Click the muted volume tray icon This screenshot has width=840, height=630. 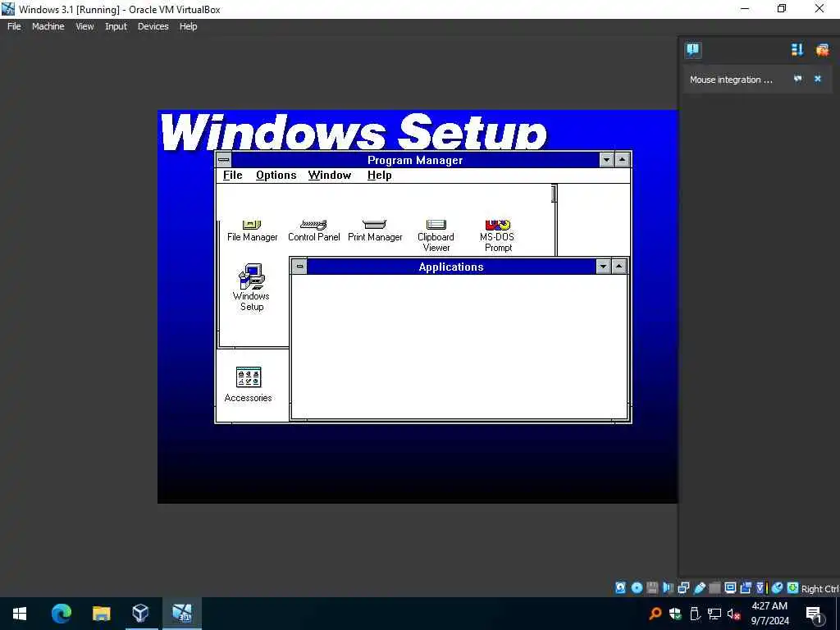point(734,614)
